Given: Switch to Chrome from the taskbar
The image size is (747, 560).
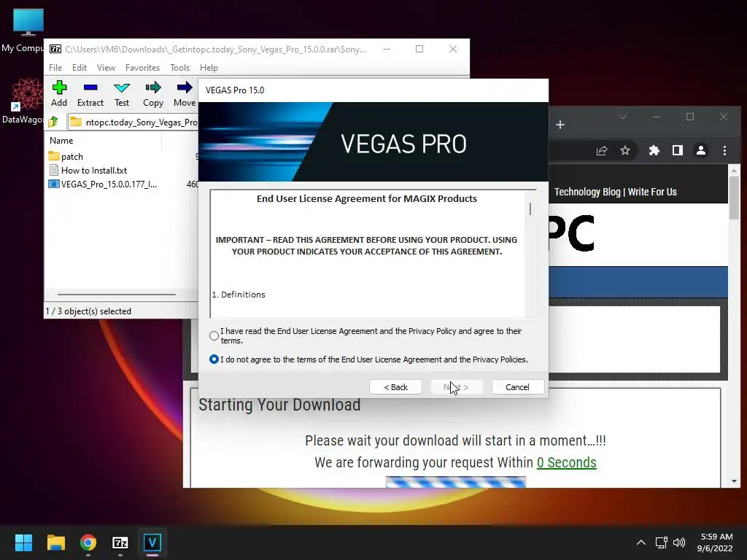Looking at the screenshot, I should click(x=88, y=542).
